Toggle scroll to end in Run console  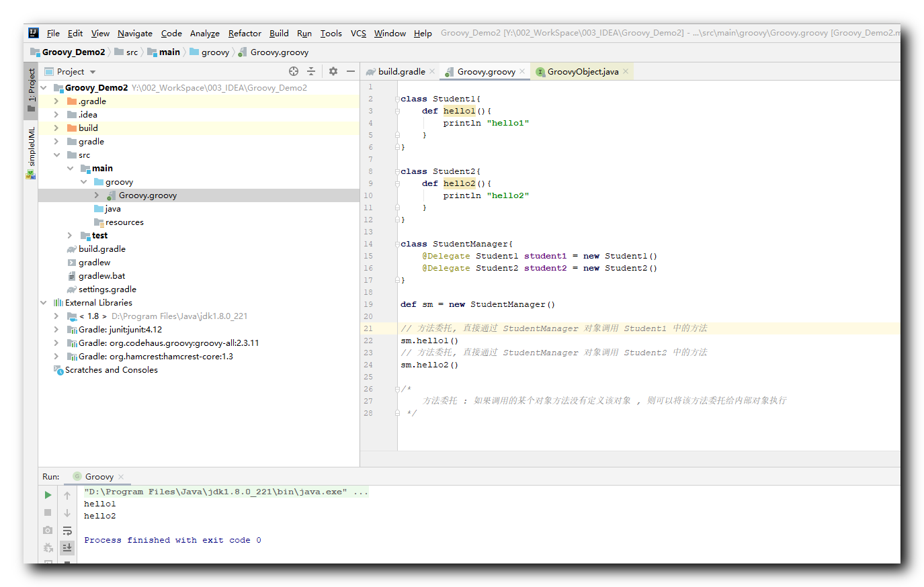[67, 547]
